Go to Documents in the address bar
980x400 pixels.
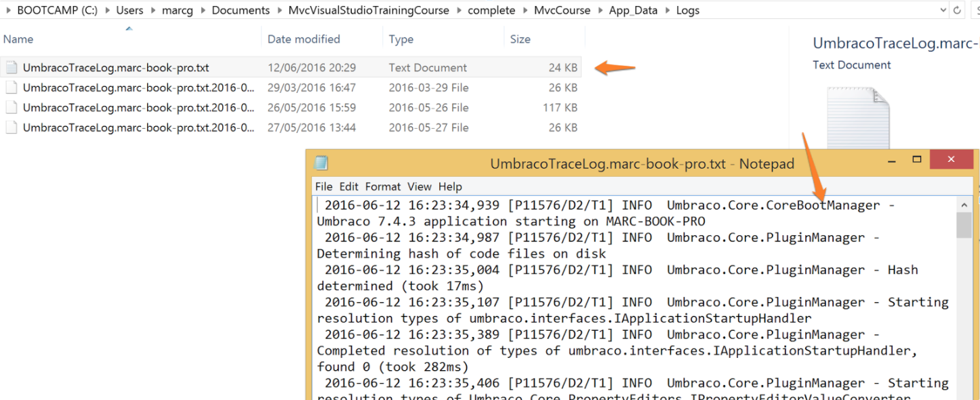click(x=241, y=10)
